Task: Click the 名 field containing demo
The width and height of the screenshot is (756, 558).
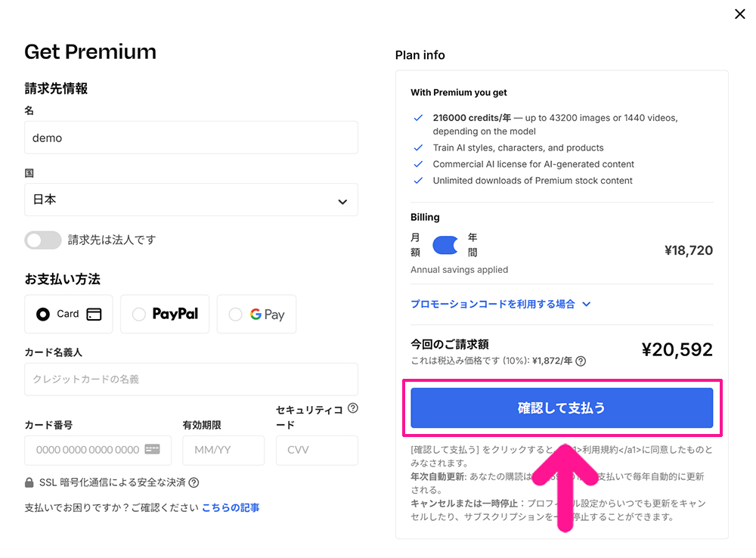Action: pos(191,137)
